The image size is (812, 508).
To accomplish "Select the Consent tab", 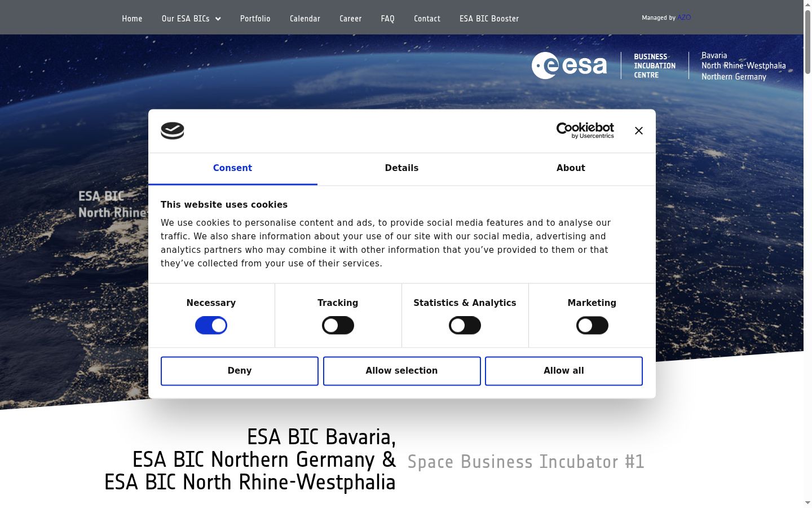I will coord(232,168).
